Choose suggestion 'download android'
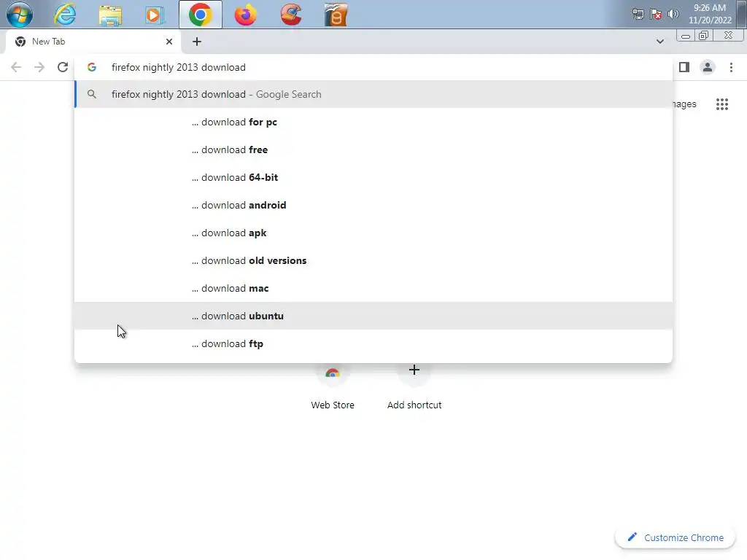The width and height of the screenshot is (747, 560). [373, 205]
